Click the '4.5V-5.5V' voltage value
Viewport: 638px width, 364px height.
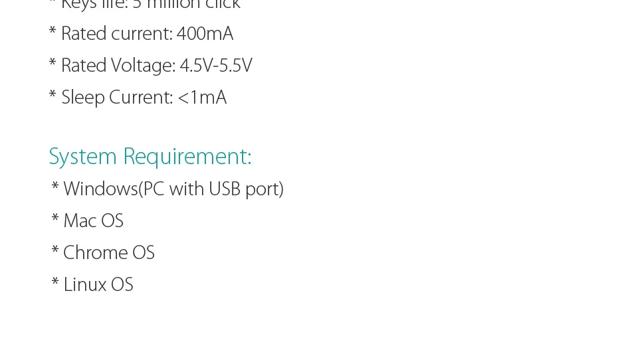pos(216,66)
